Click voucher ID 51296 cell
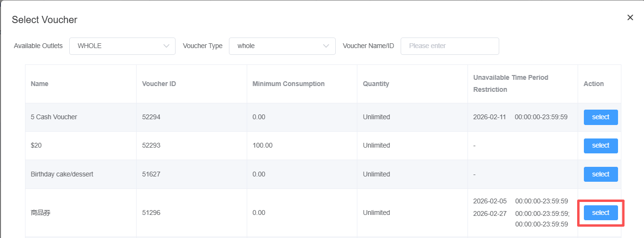 point(152,213)
